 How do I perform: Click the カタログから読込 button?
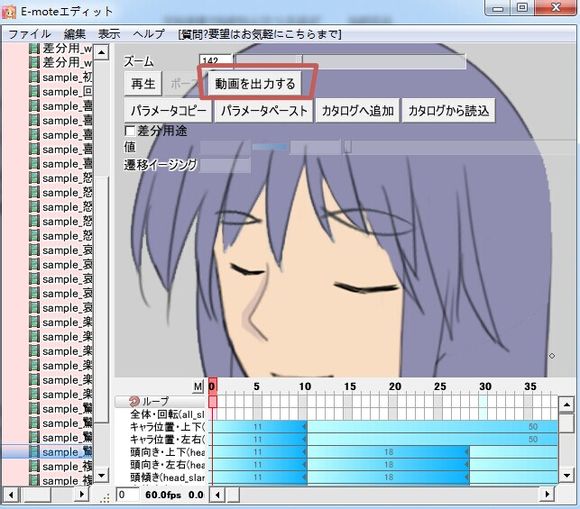click(448, 110)
